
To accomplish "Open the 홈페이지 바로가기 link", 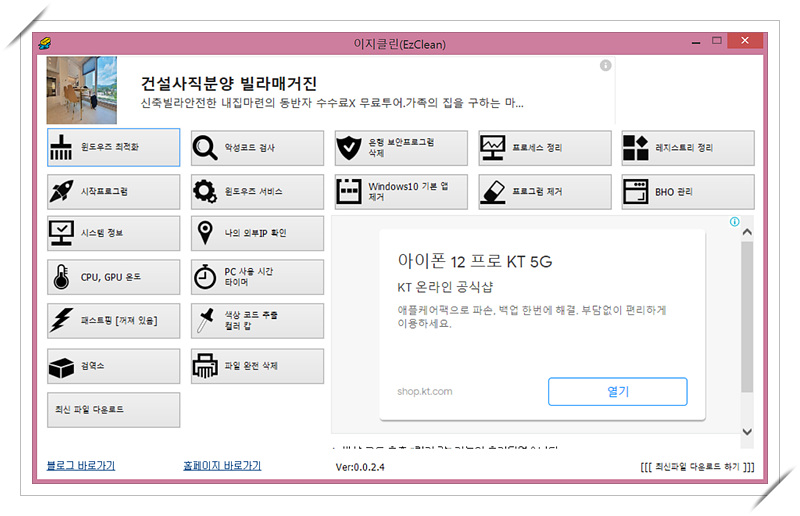I will (222, 465).
